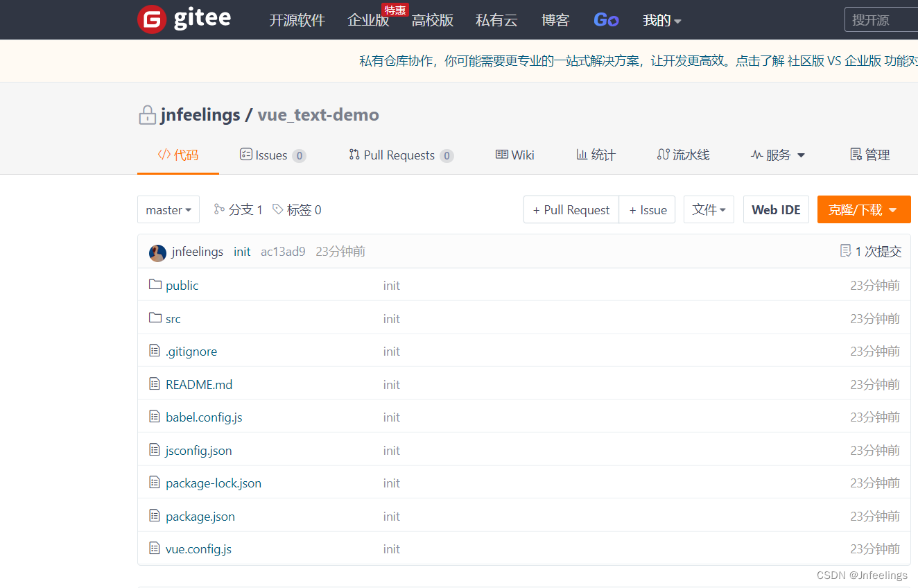The image size is (918, 588).
Task: Open the Issues tab
Action: pyautogui.click(x=272, y=155)
